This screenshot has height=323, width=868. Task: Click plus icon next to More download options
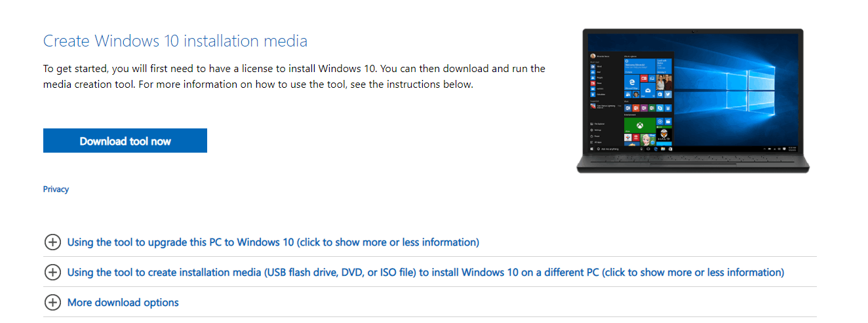coord(52,303)
